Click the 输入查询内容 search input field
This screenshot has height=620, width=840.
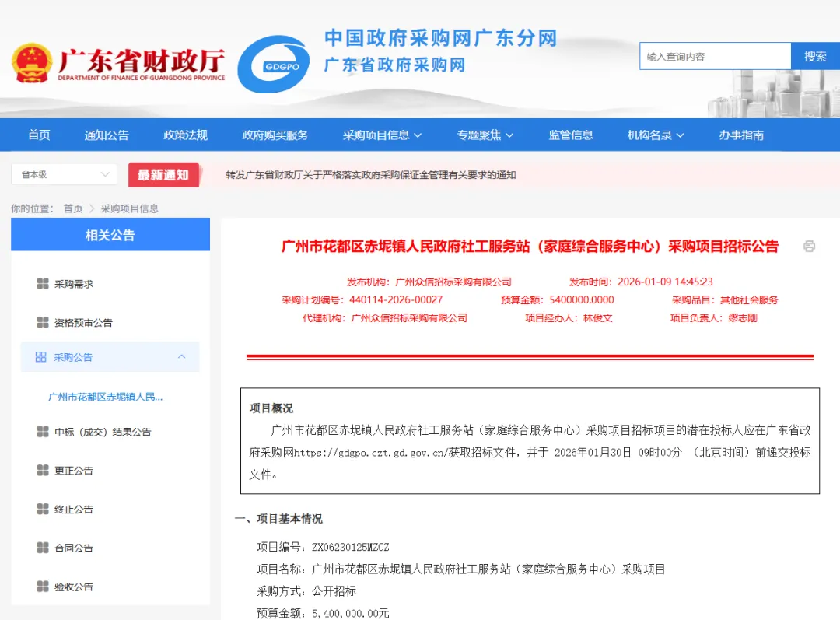[716, 56]
